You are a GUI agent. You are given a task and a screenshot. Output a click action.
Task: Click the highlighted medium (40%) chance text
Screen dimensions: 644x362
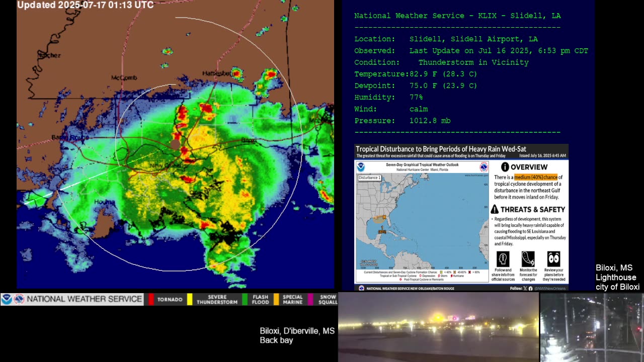536,177
